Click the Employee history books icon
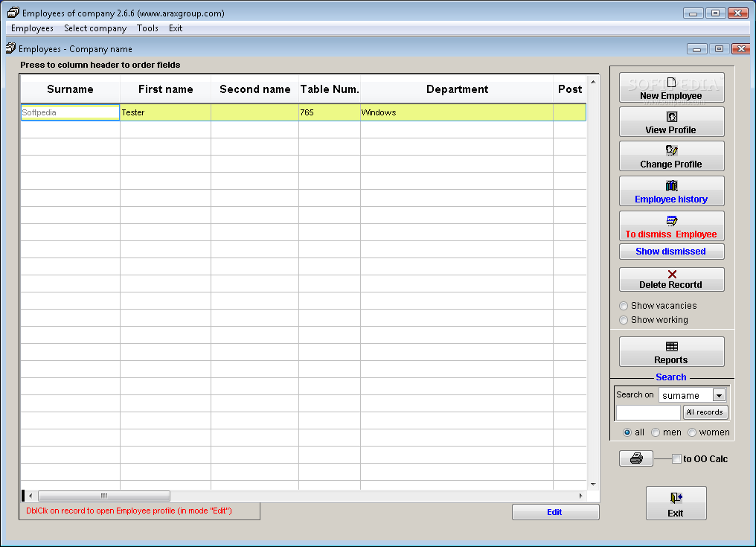 [672, 186]
